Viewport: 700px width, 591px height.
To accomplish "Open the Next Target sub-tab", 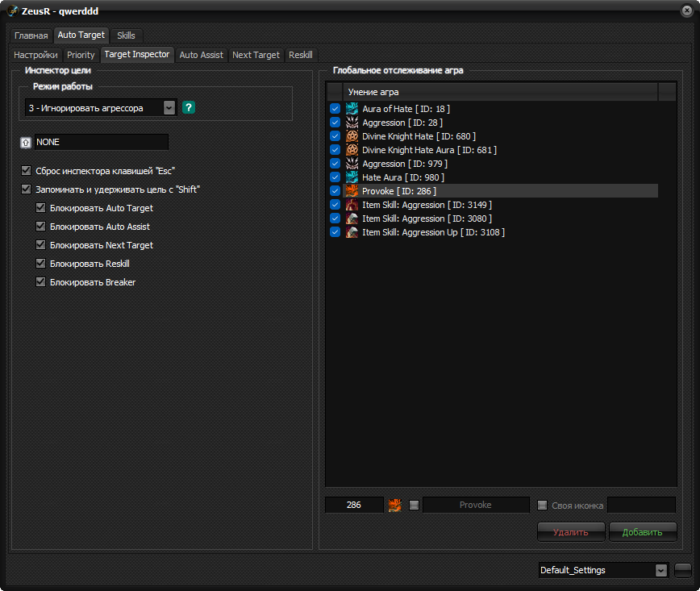I will 256,55.
